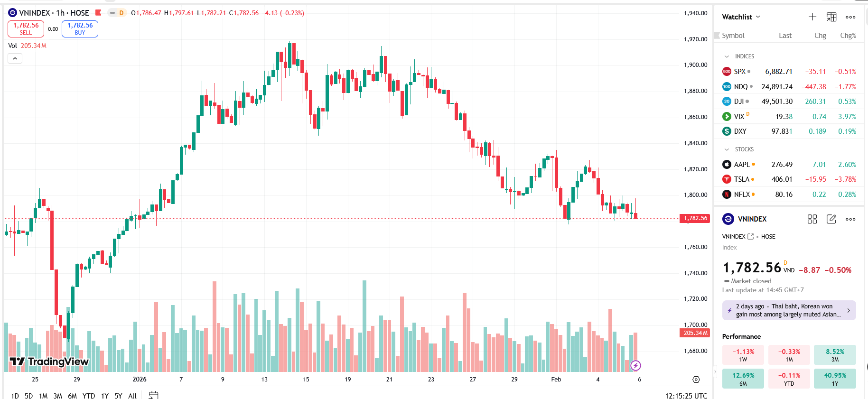This screenshot has height=399, width=868.
Task: Open the go-to-date calendar icon
Action: point(153,394)
